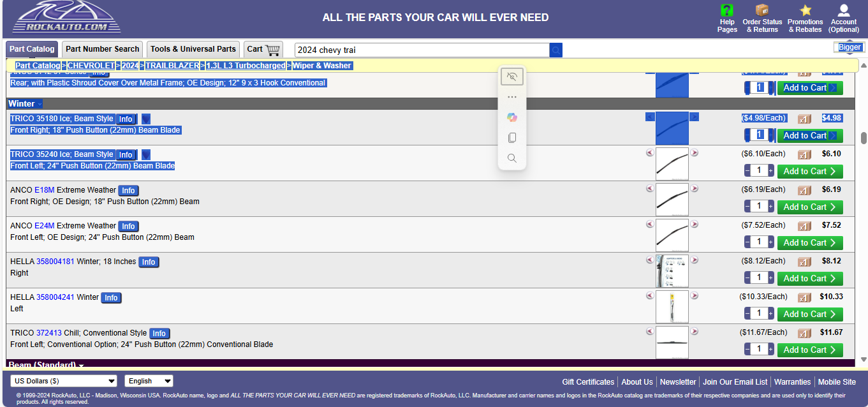Click the x1 box icon for $7.52 item
The width and height of the screenshot is (868, 407).
804,226
